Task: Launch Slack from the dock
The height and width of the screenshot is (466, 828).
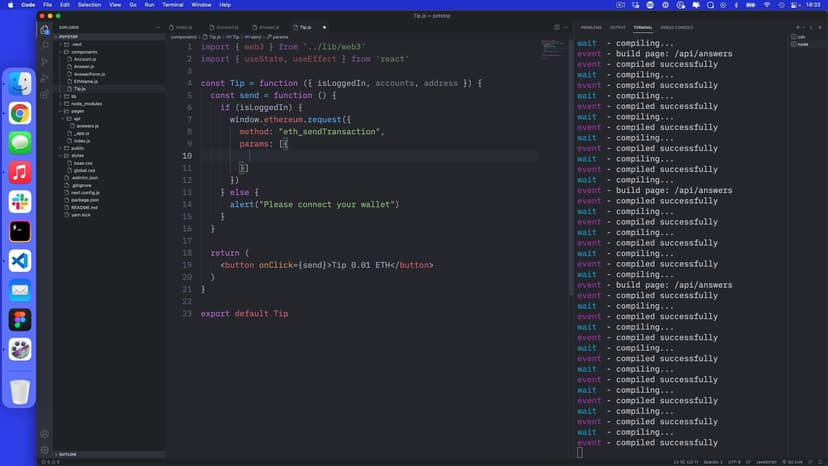Action: point(20,202)
